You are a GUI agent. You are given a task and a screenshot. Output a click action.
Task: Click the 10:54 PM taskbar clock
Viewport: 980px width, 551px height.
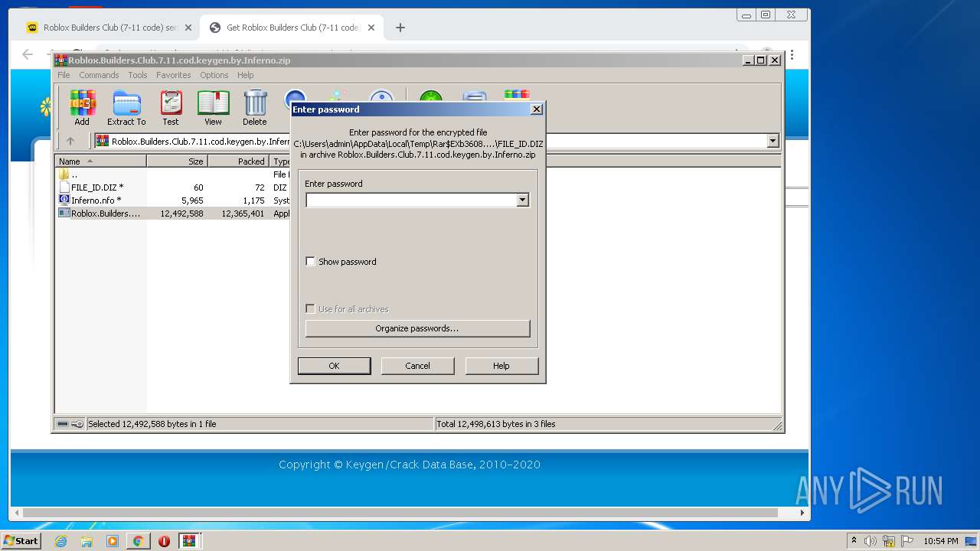(x=940, y=541)
